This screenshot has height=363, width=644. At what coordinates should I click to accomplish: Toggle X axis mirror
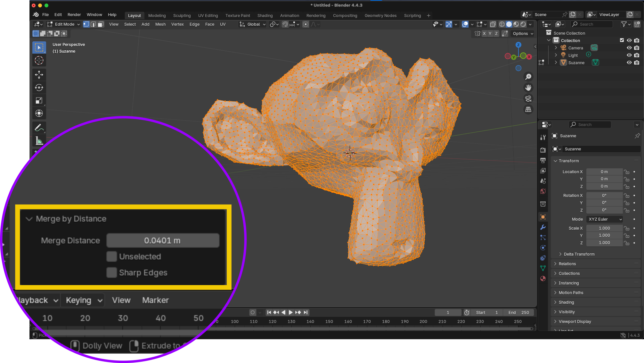(484, 34)
